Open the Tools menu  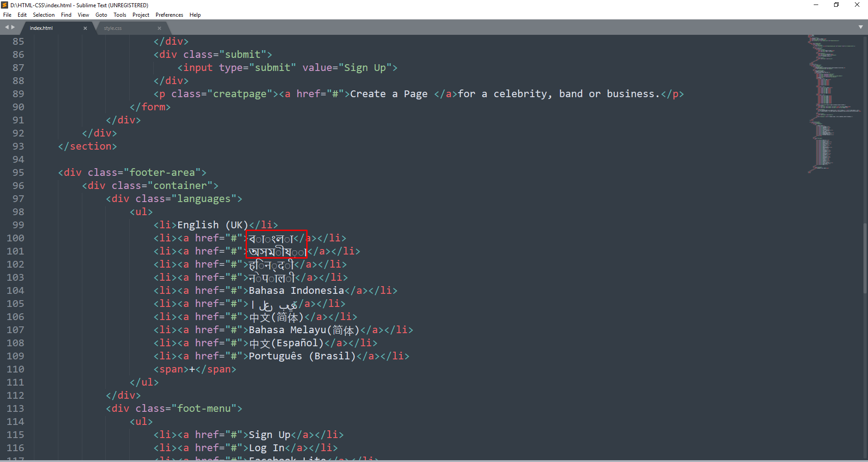coord(120,15)
